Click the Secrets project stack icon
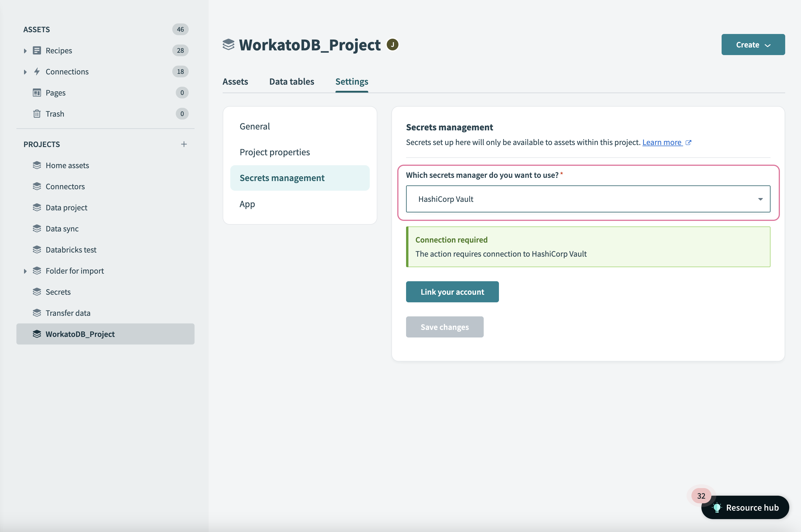801x532 pixels. coord(37,291)
